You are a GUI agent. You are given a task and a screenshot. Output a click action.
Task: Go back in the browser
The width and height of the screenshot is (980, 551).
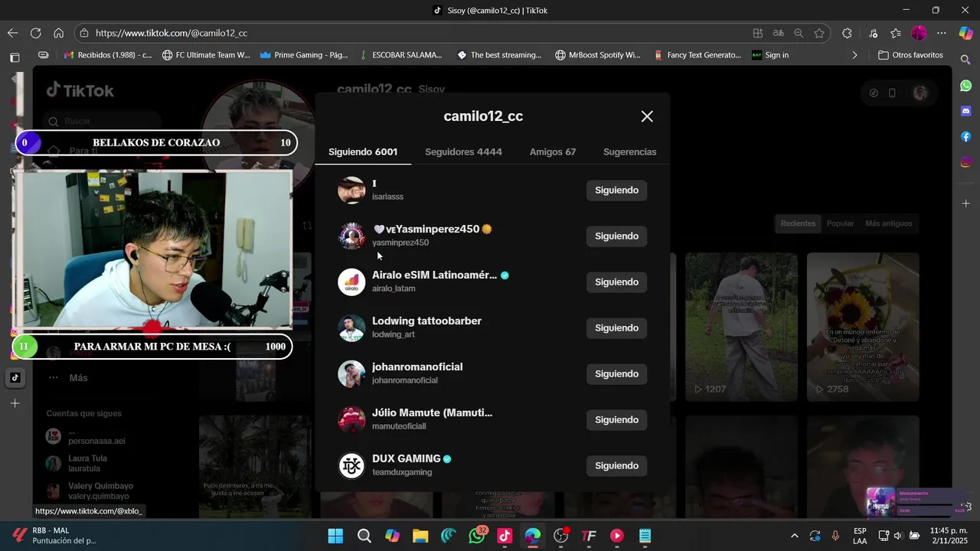(x=12, y=33)
